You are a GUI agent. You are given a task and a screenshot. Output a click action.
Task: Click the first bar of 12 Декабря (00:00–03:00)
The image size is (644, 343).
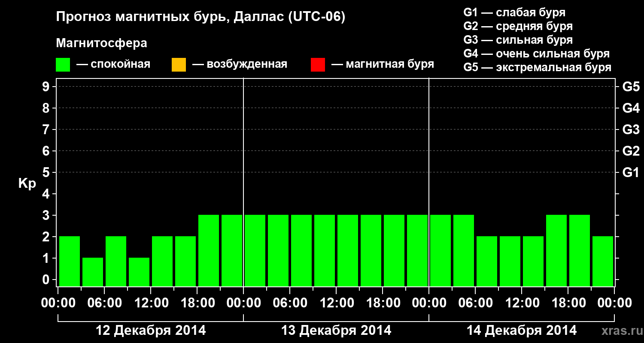point(70,261)
